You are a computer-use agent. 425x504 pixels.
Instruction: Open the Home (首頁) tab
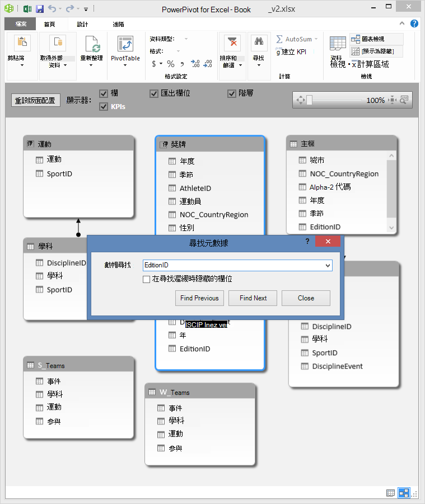pos(49,24)
